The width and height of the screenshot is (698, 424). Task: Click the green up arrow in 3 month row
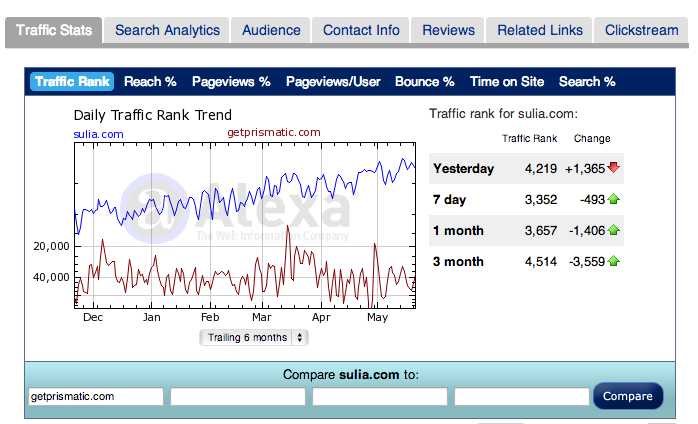(x=613, y=261)
